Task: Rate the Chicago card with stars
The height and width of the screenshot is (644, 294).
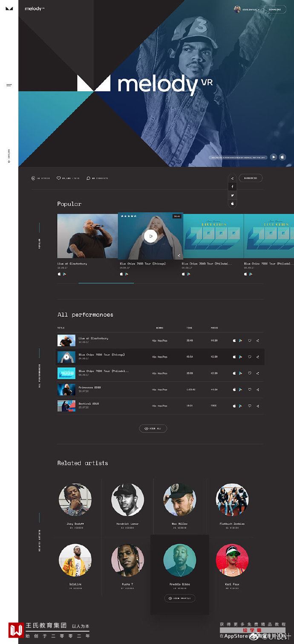Action: pos(128,216)
